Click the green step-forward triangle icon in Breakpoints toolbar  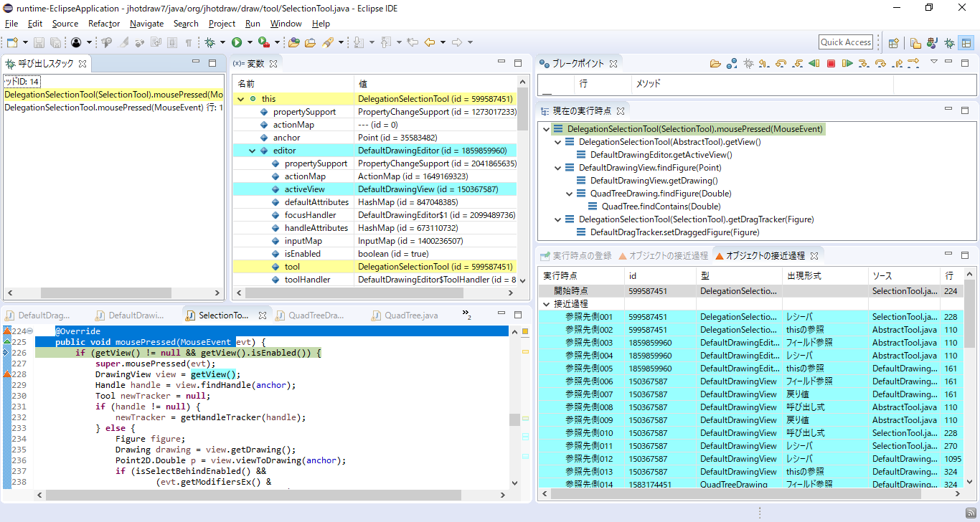pos(847,63)
